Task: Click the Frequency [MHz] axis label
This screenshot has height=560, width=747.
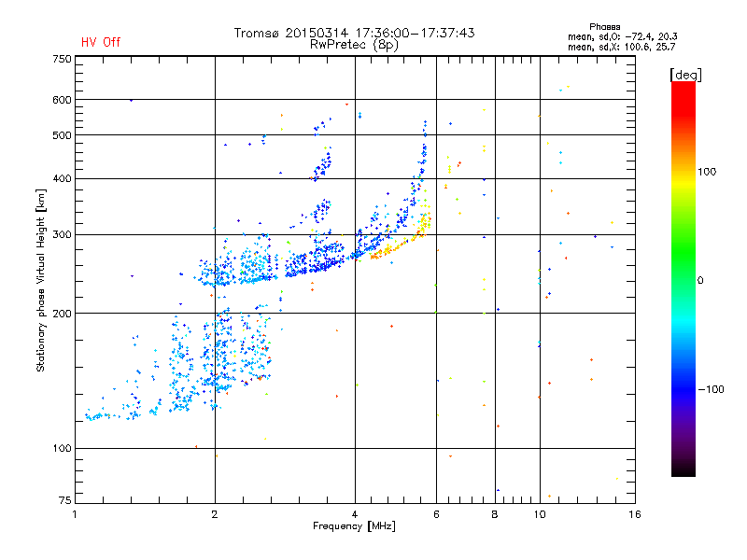Action: point(354,526)
